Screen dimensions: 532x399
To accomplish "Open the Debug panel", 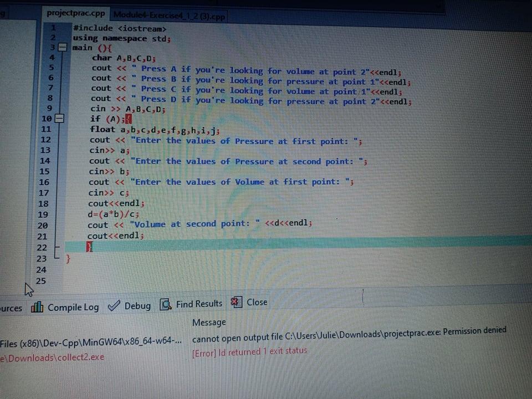I will coord(137,305).
